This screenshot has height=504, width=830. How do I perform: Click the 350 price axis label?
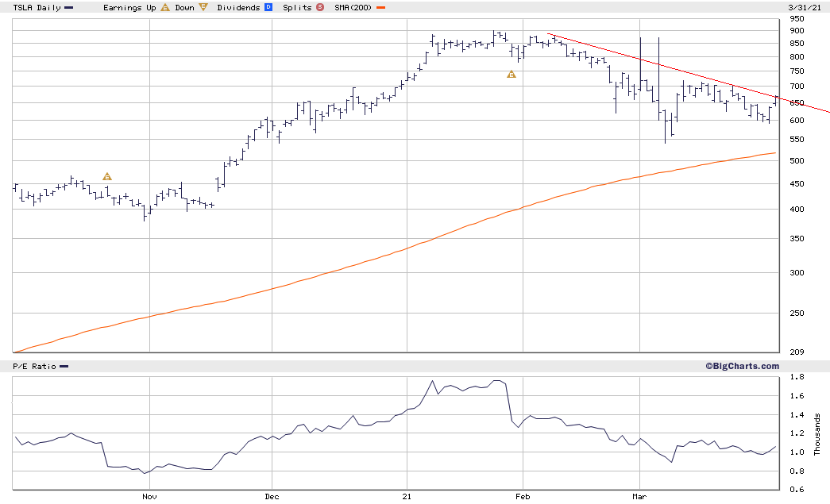pyautogui.click(x=797, y=239)
